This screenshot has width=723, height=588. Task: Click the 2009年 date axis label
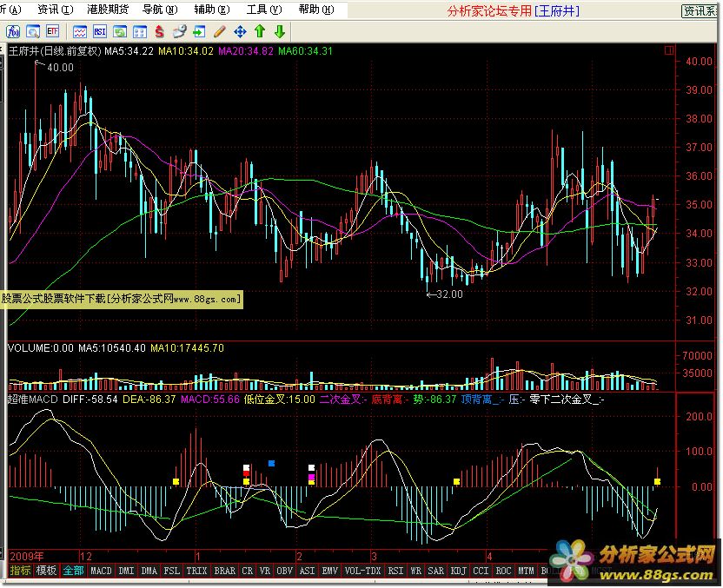27,556
